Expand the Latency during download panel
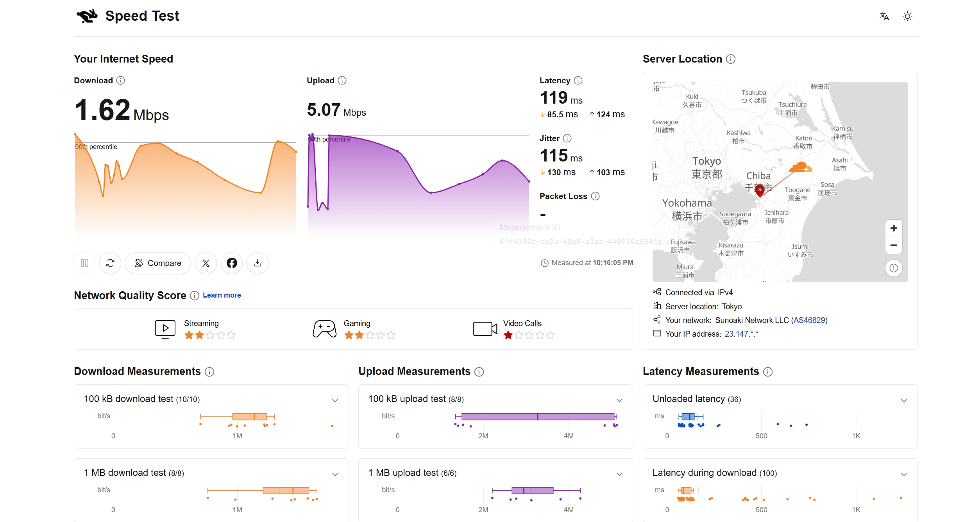 (904, 474)
